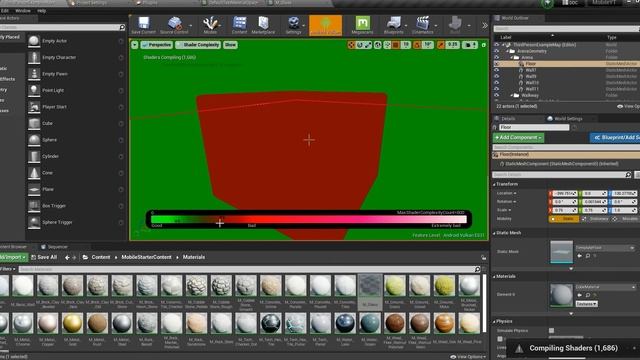Screen dimensions: 640x360
Task: Toggle grid snapping icon in viewport
Action: coord(396,45)
